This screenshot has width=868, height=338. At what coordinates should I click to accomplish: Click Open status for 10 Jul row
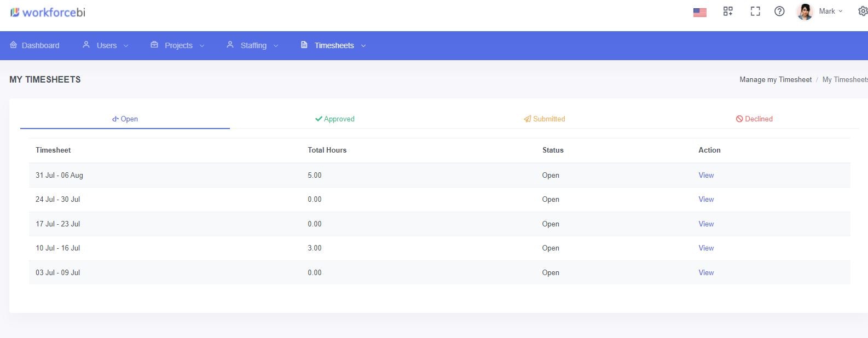pyautogui.click(x=551, y=248)
